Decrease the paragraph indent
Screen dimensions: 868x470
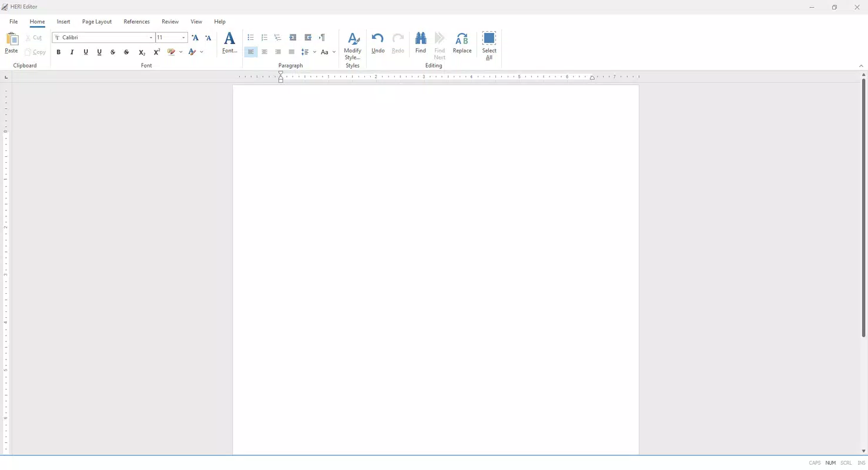(x=293, y=38)
